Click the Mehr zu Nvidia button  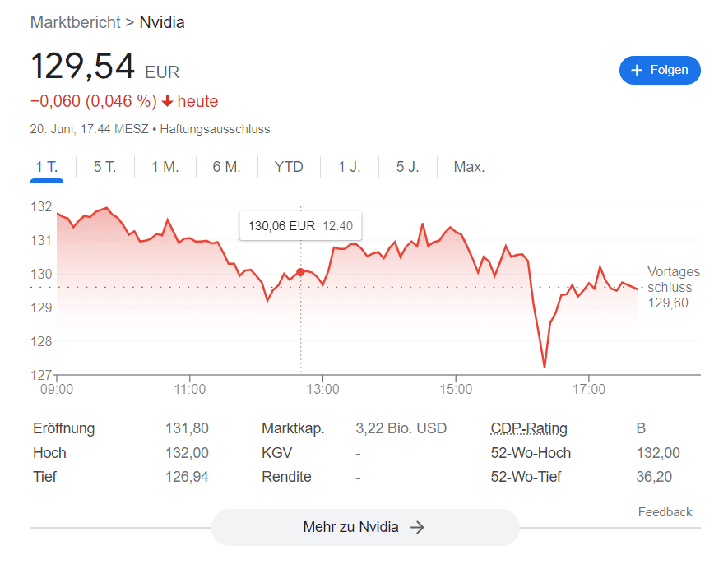pyautogui.click(x=365, y=528)
